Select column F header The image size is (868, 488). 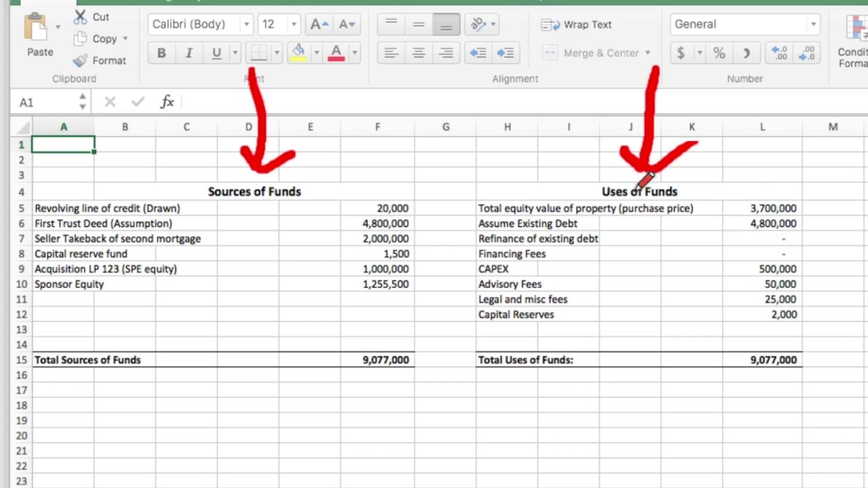coord(377,127)
